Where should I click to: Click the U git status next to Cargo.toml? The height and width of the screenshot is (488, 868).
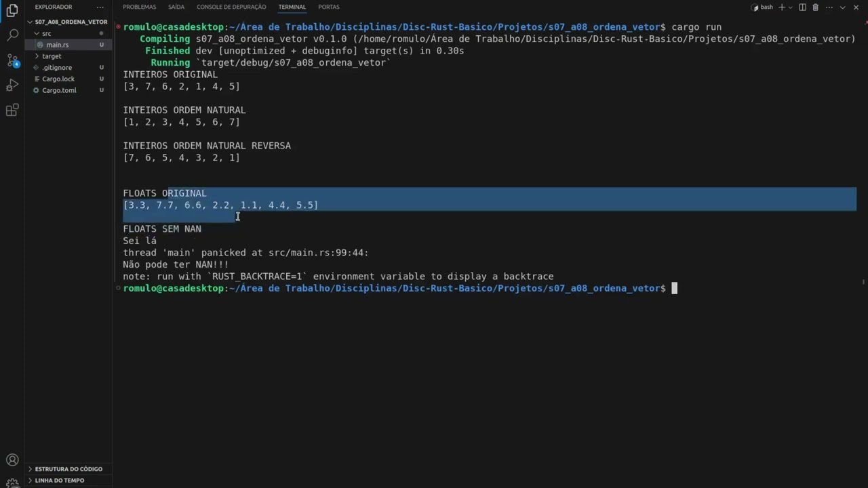pos(102,90)
